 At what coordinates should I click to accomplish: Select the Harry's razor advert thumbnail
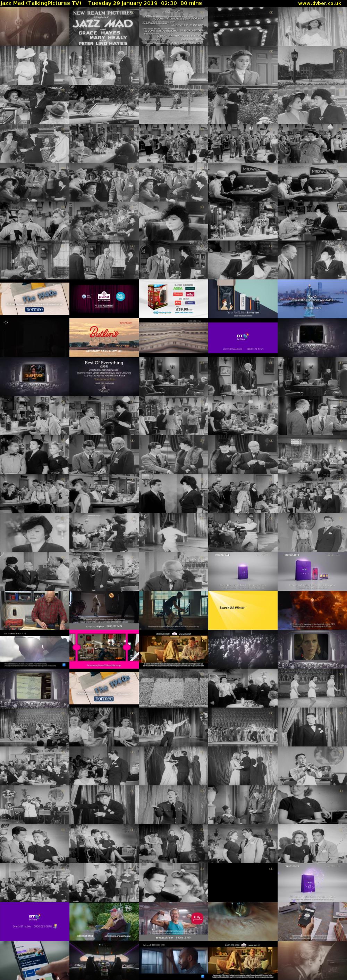(243, 299)
